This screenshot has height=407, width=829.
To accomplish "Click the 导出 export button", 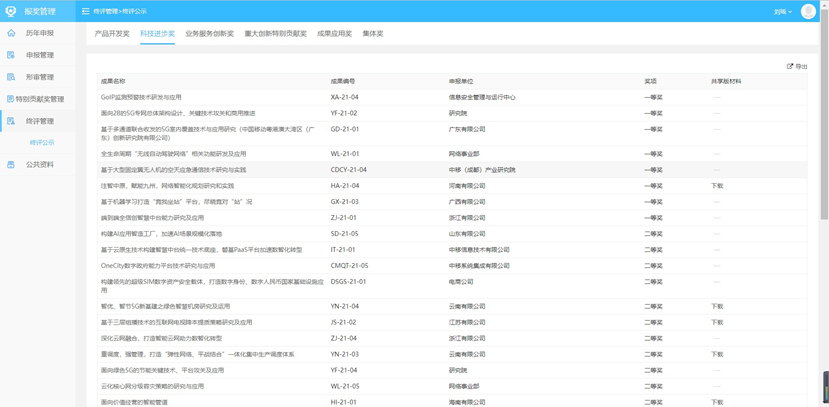I will (x=797, y=66).
